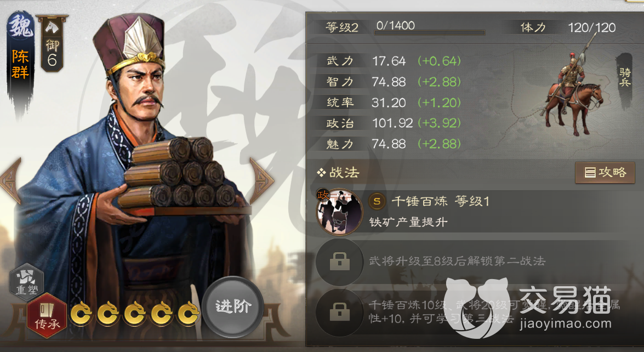The width and height of the screenshot is (644, 352).
Task: Go to next general with right arrow
Action: (x=261, y=181)
